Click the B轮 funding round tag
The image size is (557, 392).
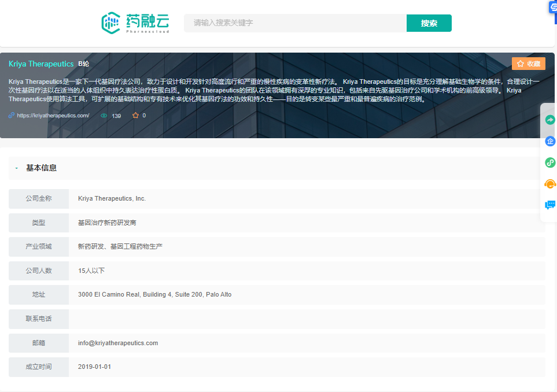pyautogui.click(x=84, y=64)
